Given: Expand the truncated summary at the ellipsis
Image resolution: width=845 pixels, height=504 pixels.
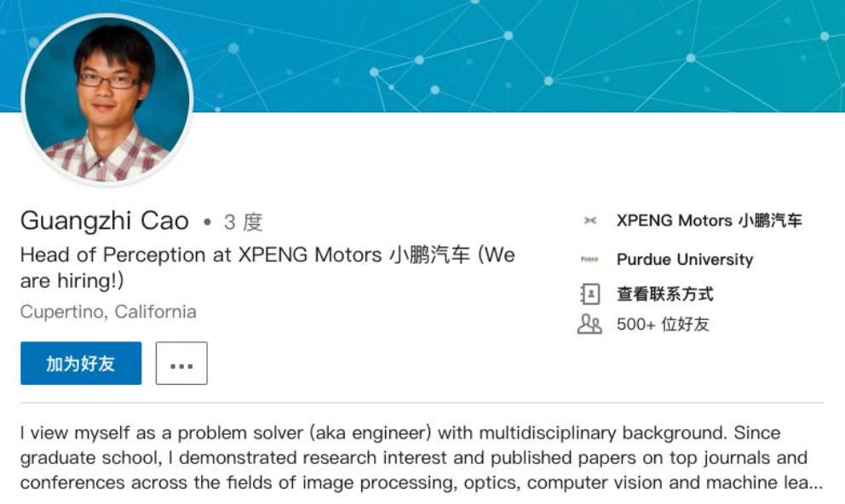Looking at the screenshot, I should tap(813, 483).
